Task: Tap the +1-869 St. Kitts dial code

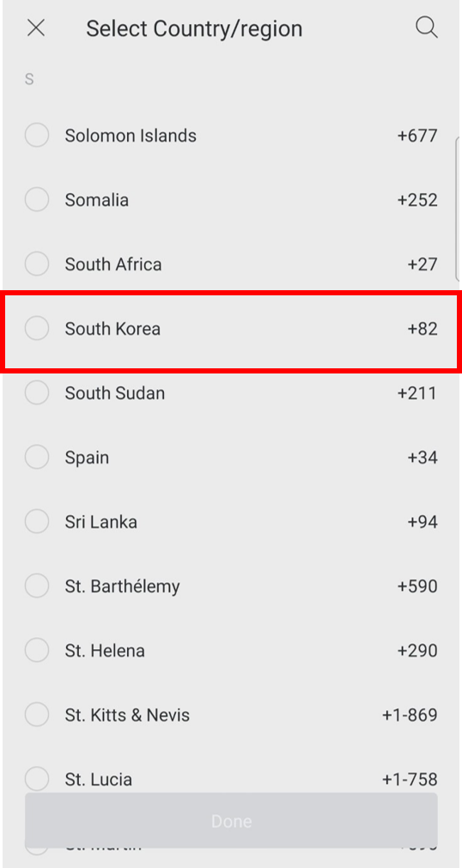Action: [x=410, y=715]
